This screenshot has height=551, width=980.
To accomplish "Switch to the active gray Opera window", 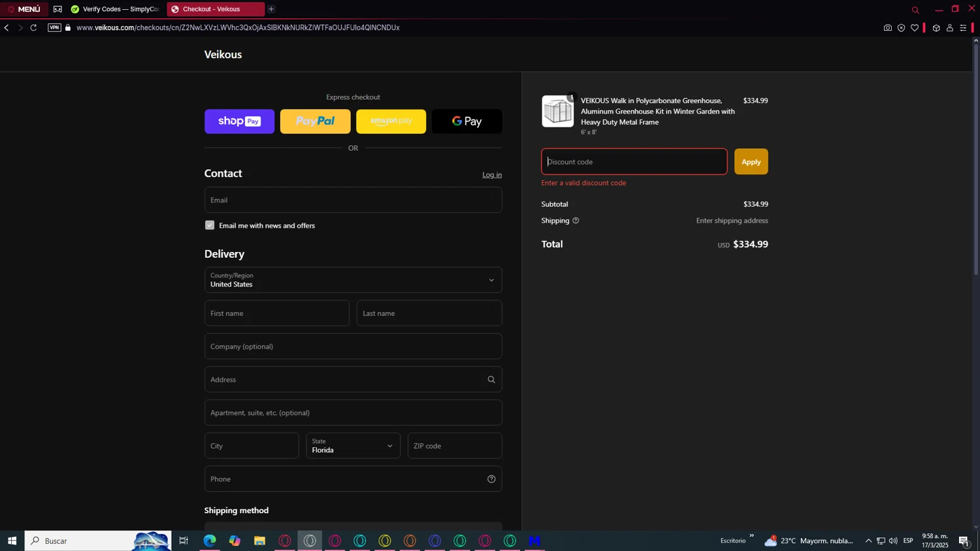I will pos(310,541).
